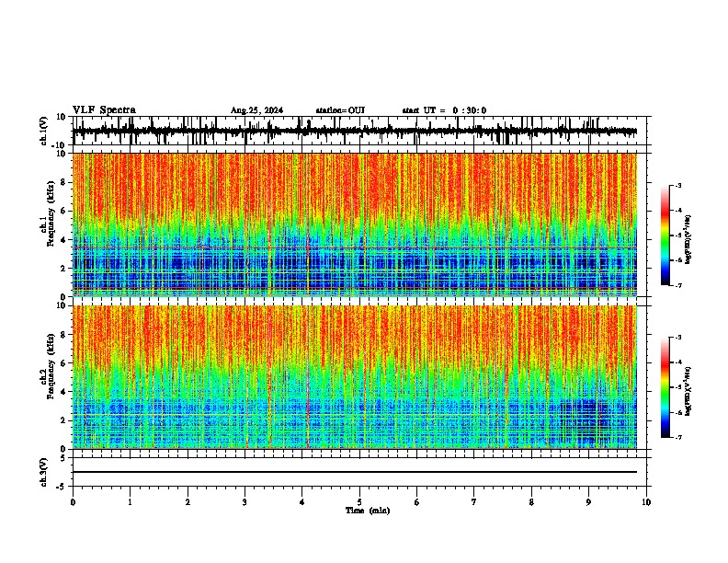This screenshot has height=563, width=728.
Task: Click the ch.2 spectrogram color scale bar
Action: pos(665,387)
